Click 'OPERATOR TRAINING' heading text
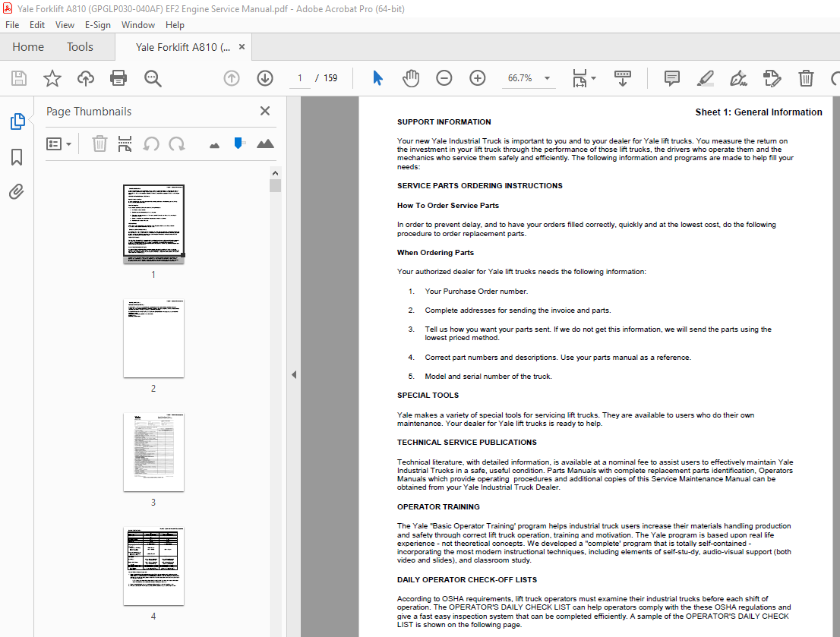 [438, 507]
